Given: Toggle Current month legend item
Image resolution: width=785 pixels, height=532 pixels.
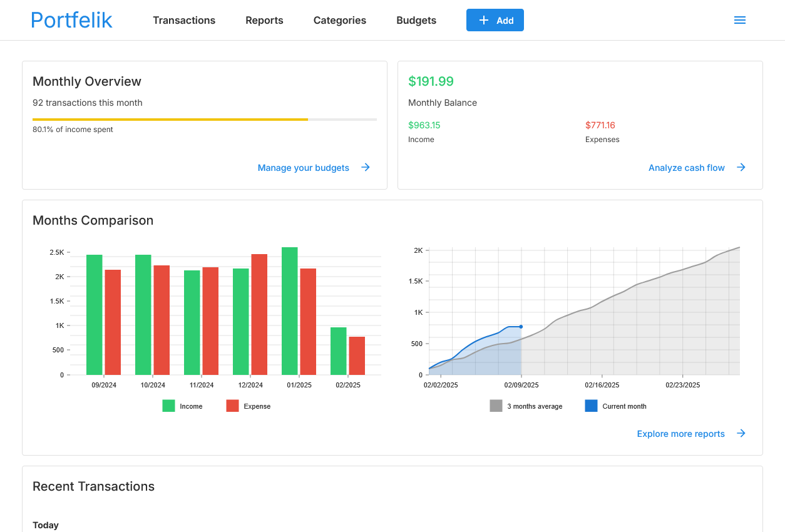Looking at the screenshot, I should click(x=615, y=406).
